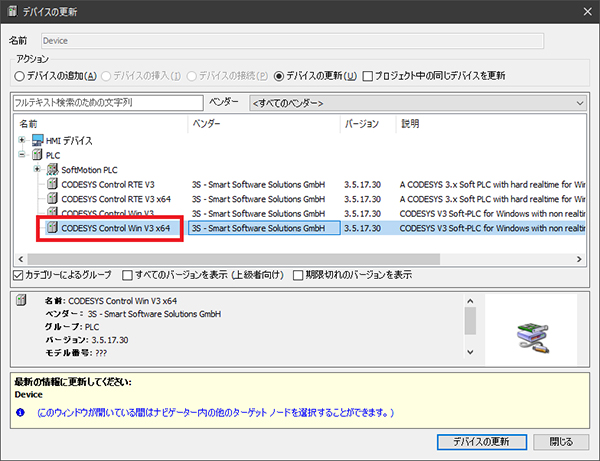
Task: Click the CODESYS Control RTE V3 device icon
Action: coord(52,184)
